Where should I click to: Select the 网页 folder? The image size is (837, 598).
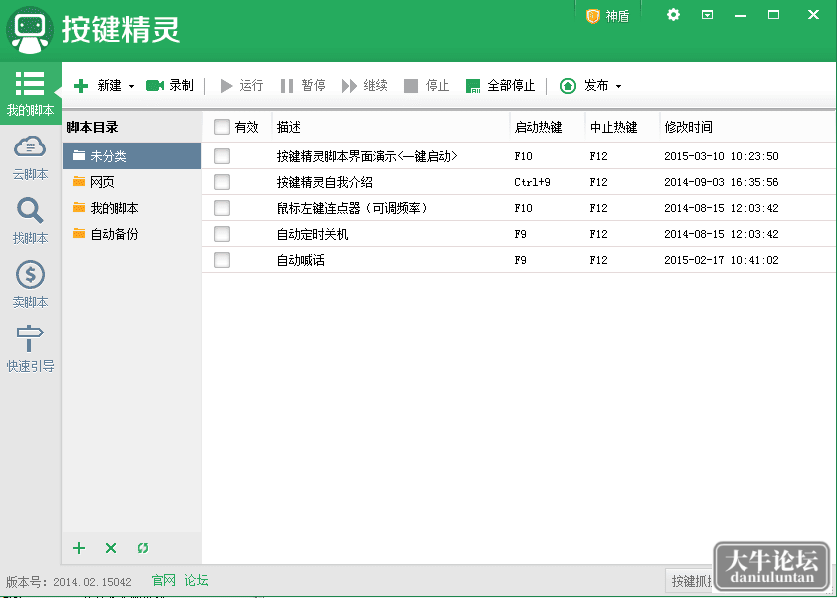pyautogui.click(x=132, y=182)
